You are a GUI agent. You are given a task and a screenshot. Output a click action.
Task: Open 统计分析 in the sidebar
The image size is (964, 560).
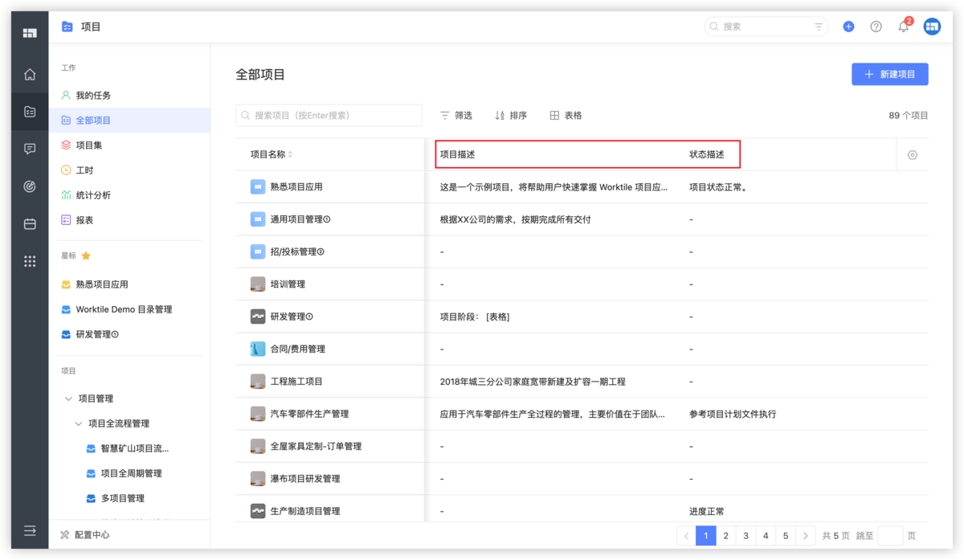tap(93, 195)
